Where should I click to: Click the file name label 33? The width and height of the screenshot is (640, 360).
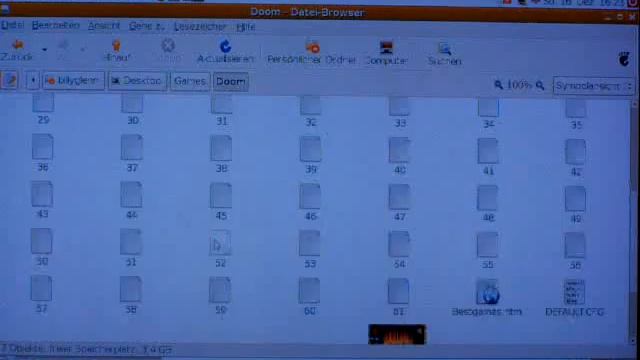400,123
